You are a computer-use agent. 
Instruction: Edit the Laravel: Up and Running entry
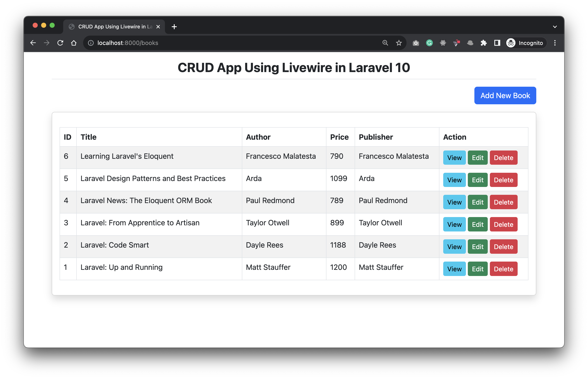click(x=477, y=269)
